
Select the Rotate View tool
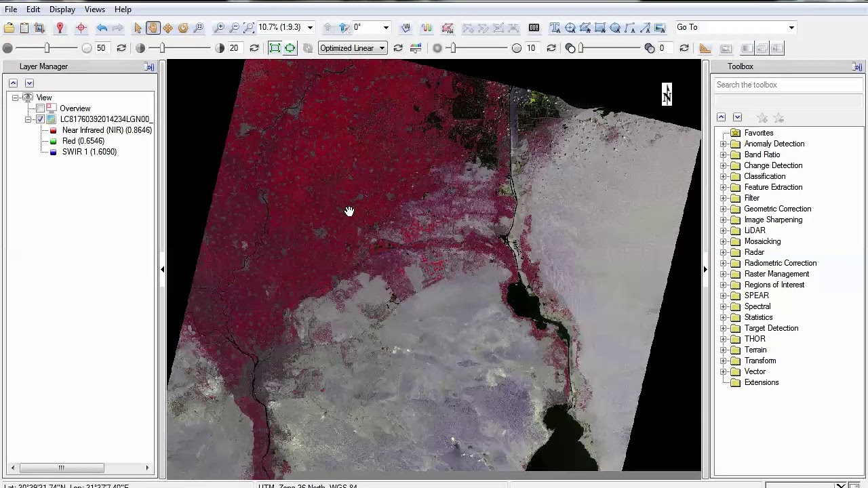coord(183,28)
